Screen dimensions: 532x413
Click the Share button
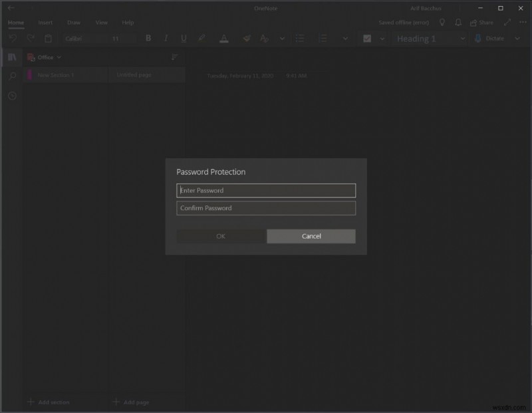(x=481, y=23)
